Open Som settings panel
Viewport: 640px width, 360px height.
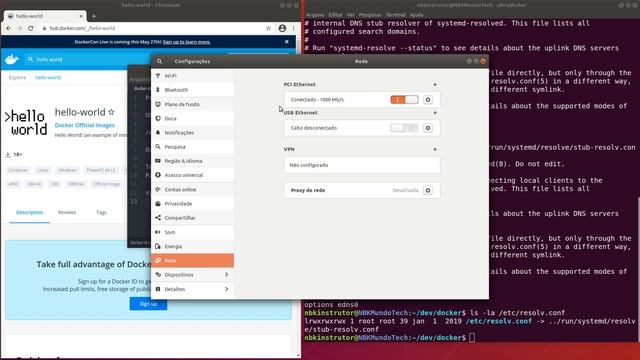(192, 232)
